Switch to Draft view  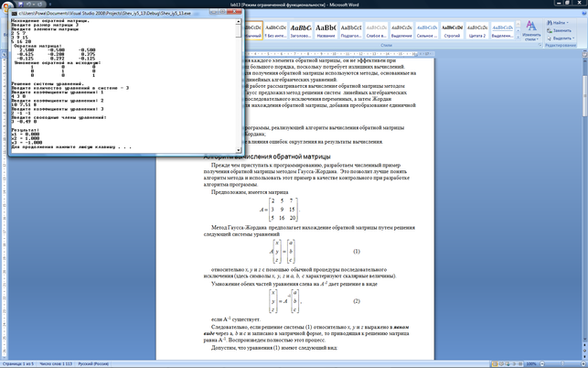coord(520,363)
